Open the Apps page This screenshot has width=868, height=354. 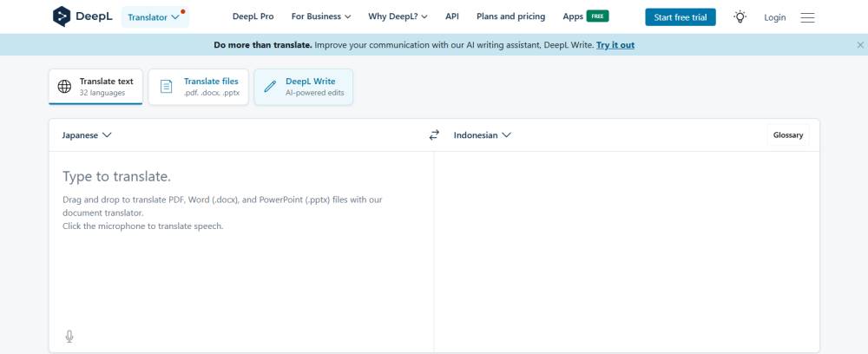pos(573,16)
